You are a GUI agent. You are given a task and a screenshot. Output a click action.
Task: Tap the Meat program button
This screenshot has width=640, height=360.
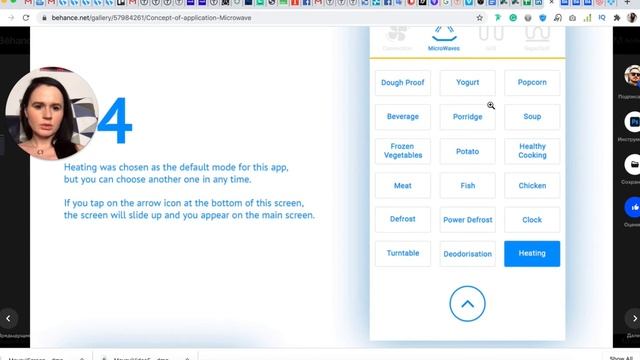point(403,185)
